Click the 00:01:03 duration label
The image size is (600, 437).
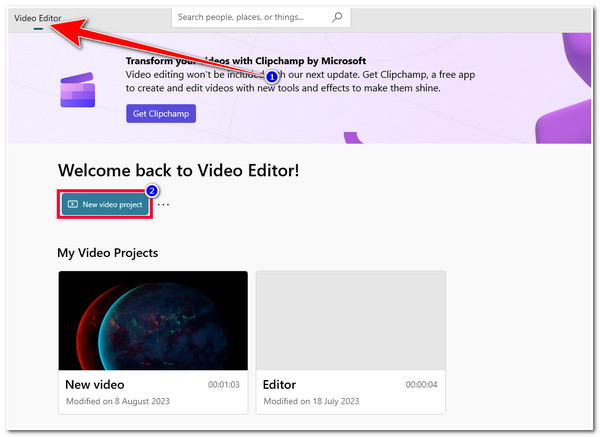224,385
